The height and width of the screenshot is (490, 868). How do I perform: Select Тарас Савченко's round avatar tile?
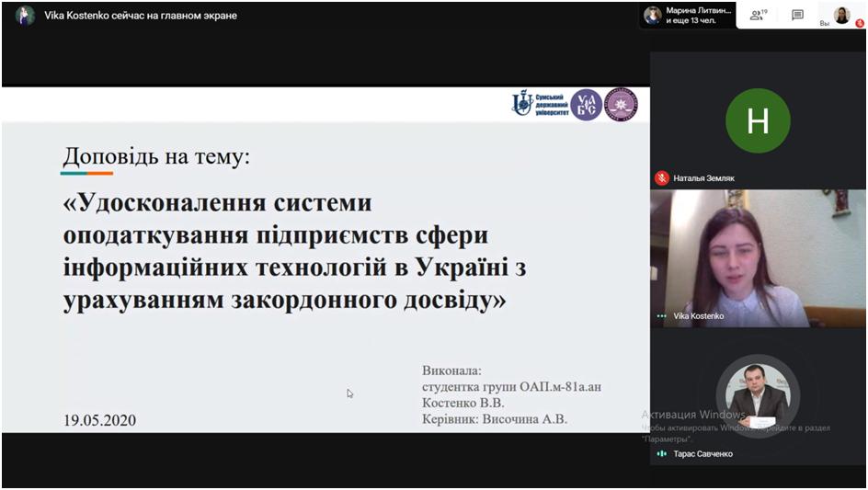coord(758,395)
